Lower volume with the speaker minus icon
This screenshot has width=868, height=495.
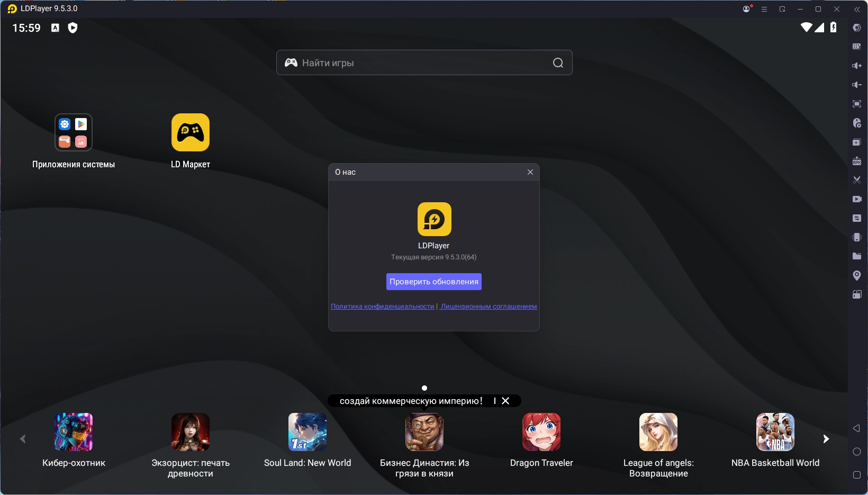pyautogui.click(x=857, y=85)
